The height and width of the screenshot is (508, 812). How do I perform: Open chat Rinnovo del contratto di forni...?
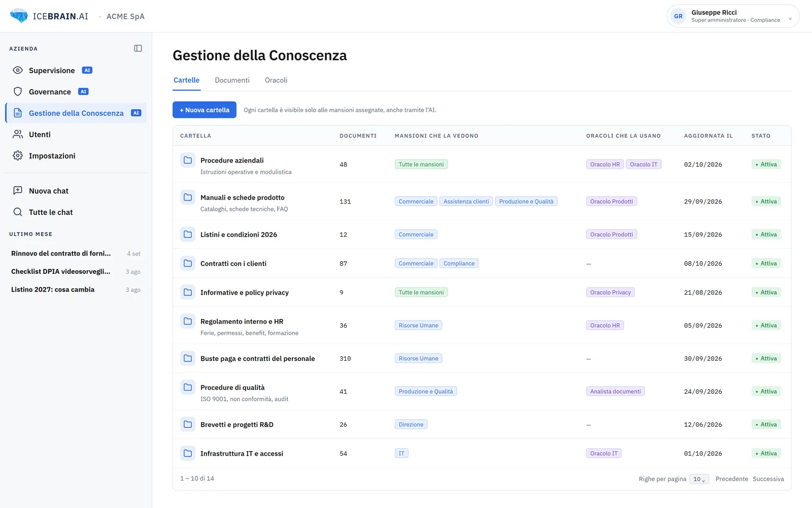(76, 253)
